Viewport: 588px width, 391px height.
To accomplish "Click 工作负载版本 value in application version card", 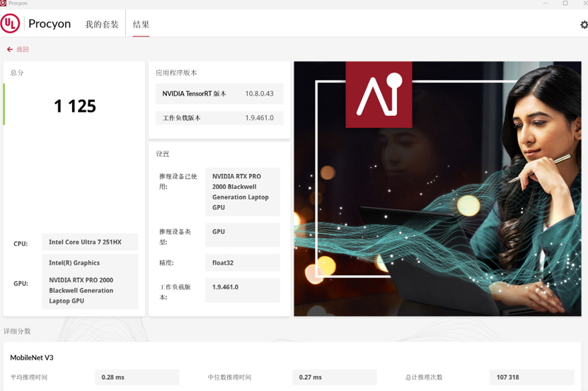I will point(259,117).
